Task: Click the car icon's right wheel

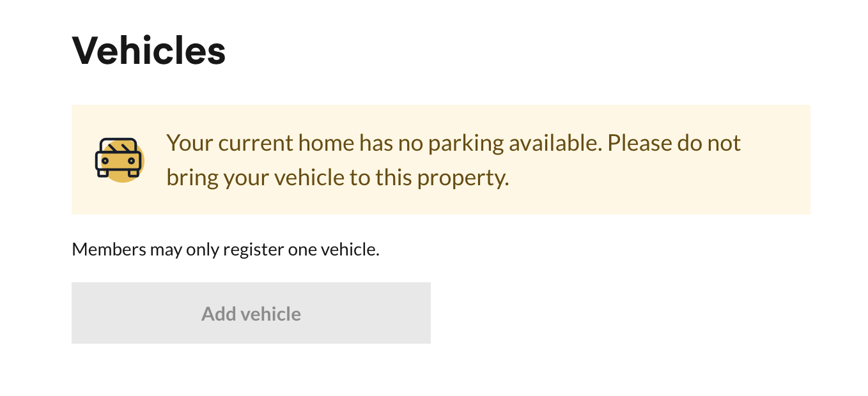Action: coord(133,172)
